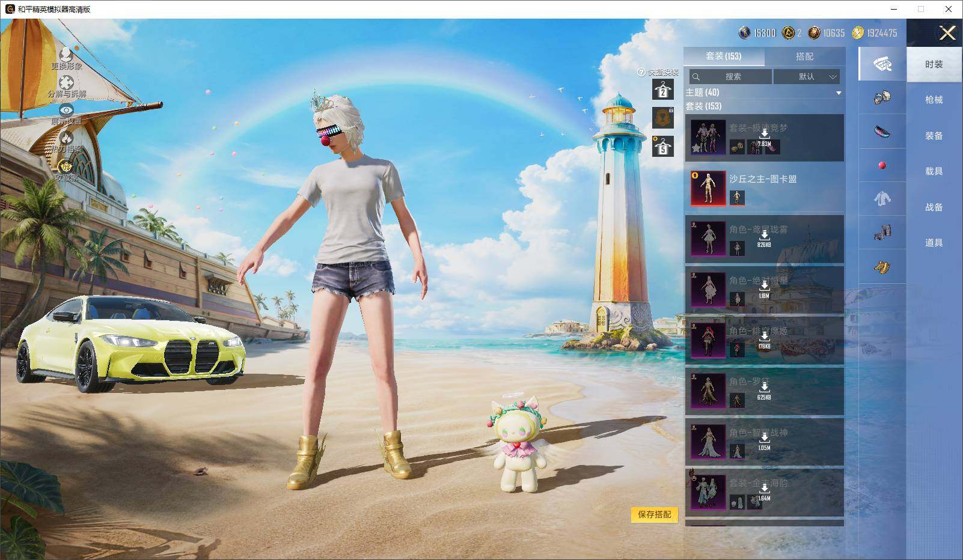Open the 载具 vehicles side tab
This screenshot has height=560, width=963.
click(x=934, y=171)
